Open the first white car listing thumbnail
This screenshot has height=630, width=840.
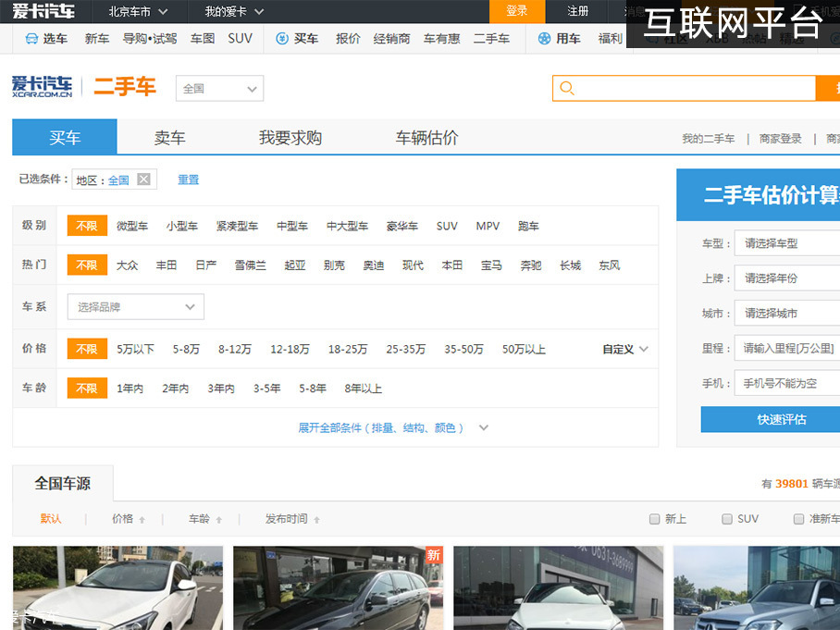tap(117, 588)
